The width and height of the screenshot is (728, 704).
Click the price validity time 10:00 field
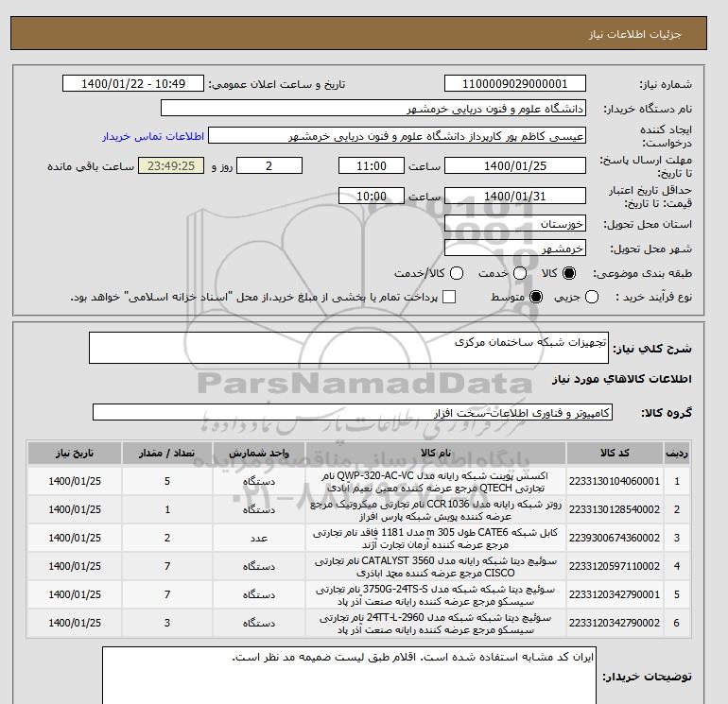coord(372,196)
